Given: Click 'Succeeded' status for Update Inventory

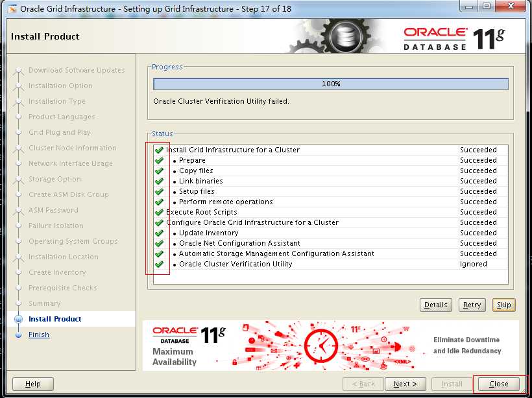Looking at the screenshot, I should pos(478,233).
